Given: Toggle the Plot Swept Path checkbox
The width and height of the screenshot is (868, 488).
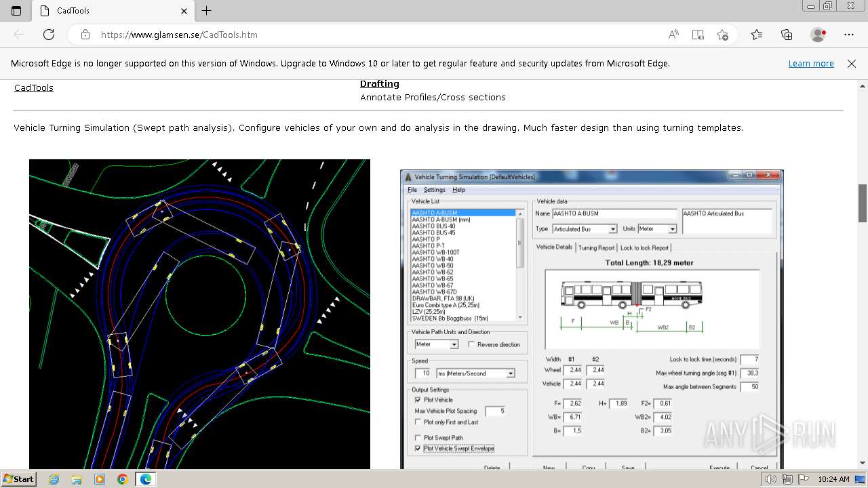Looking at the screenshot, I should coord(418,438).
